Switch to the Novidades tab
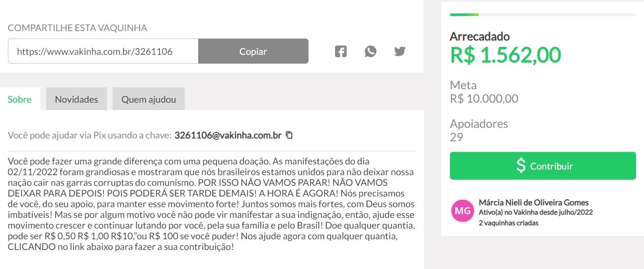The image size is (644, 269). [76, 99]
